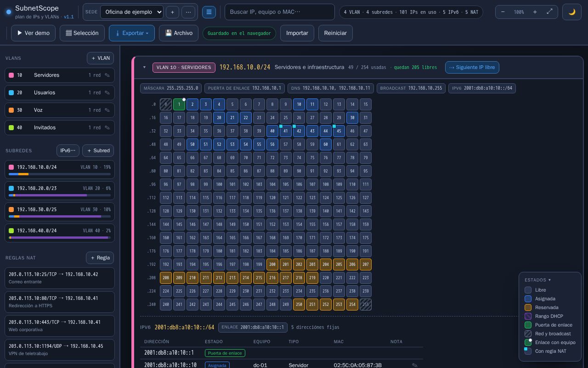Add a new NAT Regla
This screenshot has height=368, width=588.
click(x=100, y=258)
